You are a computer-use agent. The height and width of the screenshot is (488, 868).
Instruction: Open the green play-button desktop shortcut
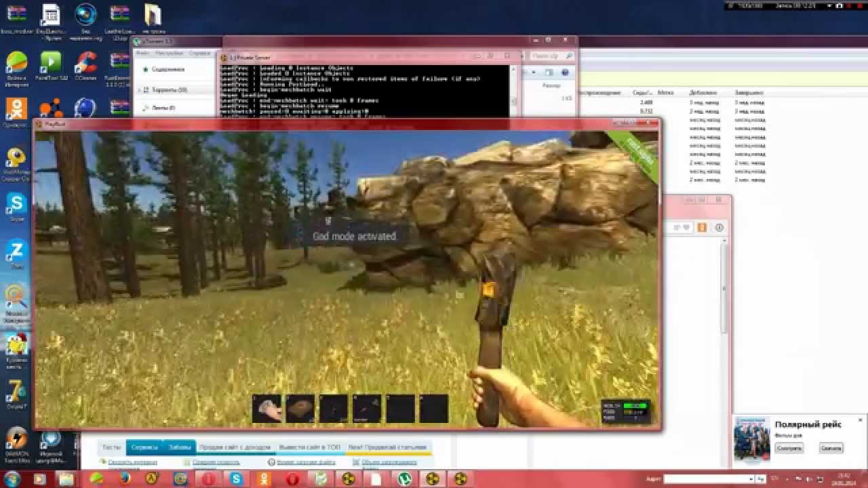[x=51, y=64]
